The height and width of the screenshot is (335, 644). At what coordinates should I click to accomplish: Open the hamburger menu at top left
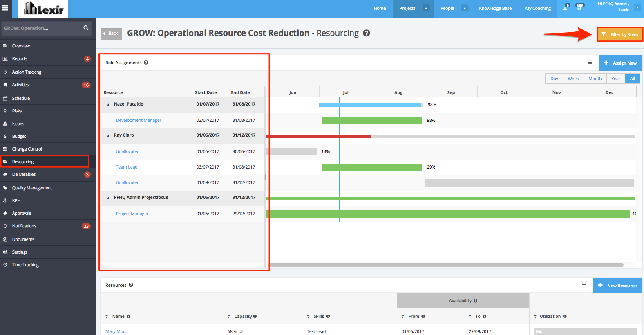pos(5,8)
